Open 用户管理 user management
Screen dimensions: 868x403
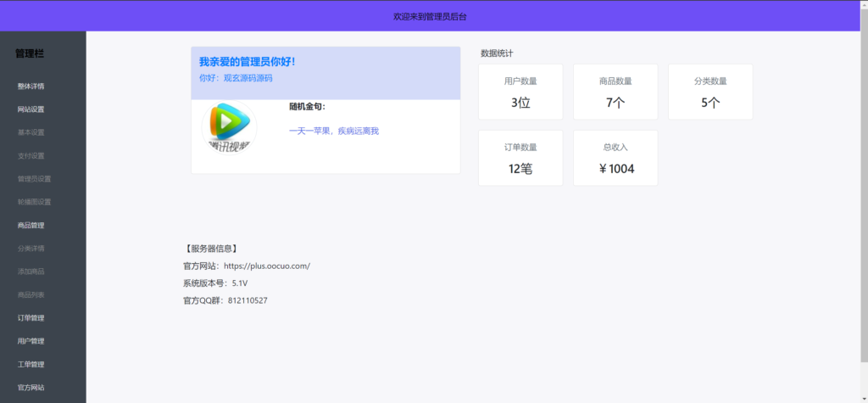point(31,341)
